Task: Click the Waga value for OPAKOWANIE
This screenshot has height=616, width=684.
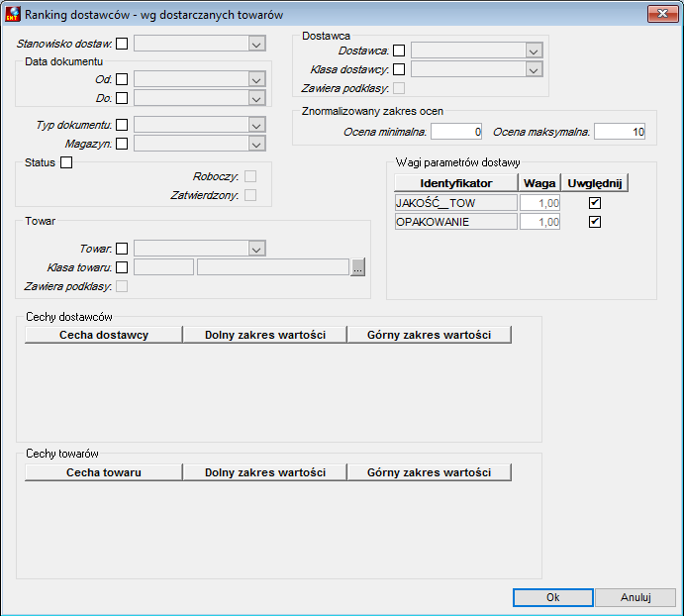Action: click(x=539, y=222)
